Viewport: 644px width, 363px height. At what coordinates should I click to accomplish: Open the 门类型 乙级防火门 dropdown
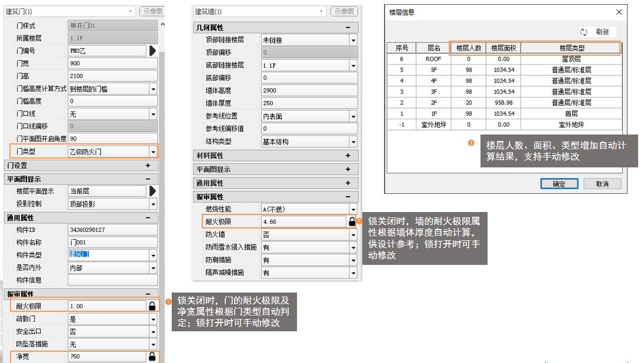[x=153, y=152]
